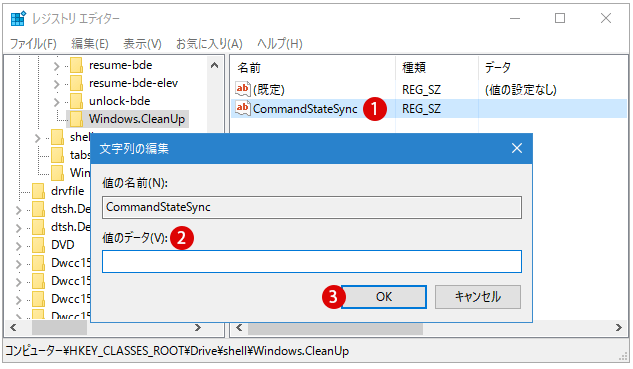Click the 種類 column header

(x=437, y=67)
